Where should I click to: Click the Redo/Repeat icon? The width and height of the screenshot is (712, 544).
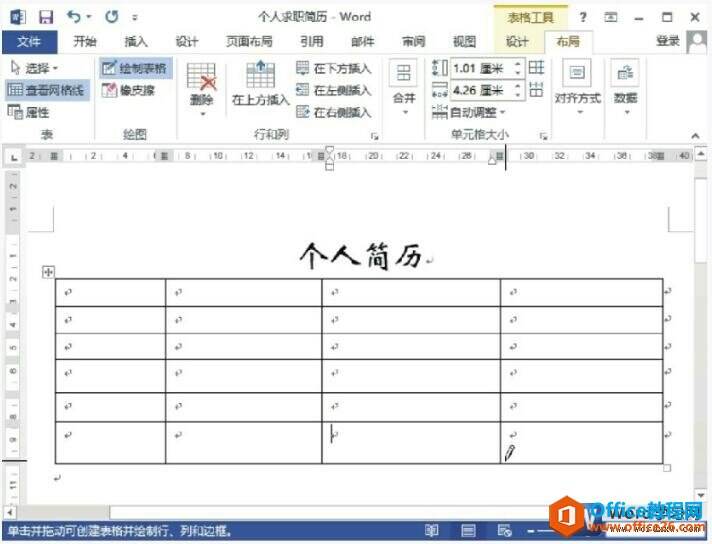112,17
